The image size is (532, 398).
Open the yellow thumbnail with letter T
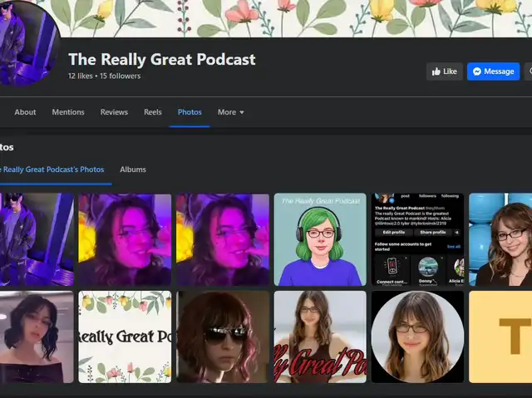point(500,337)
